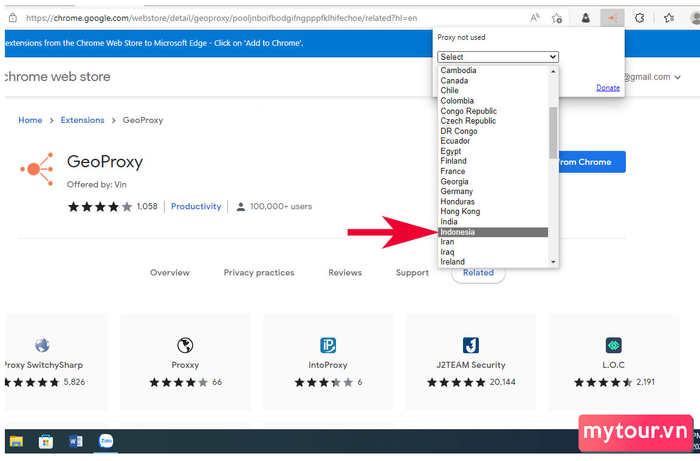700x461 pixels.
Task: Click the address bar URL
Action: pos(221,18)
